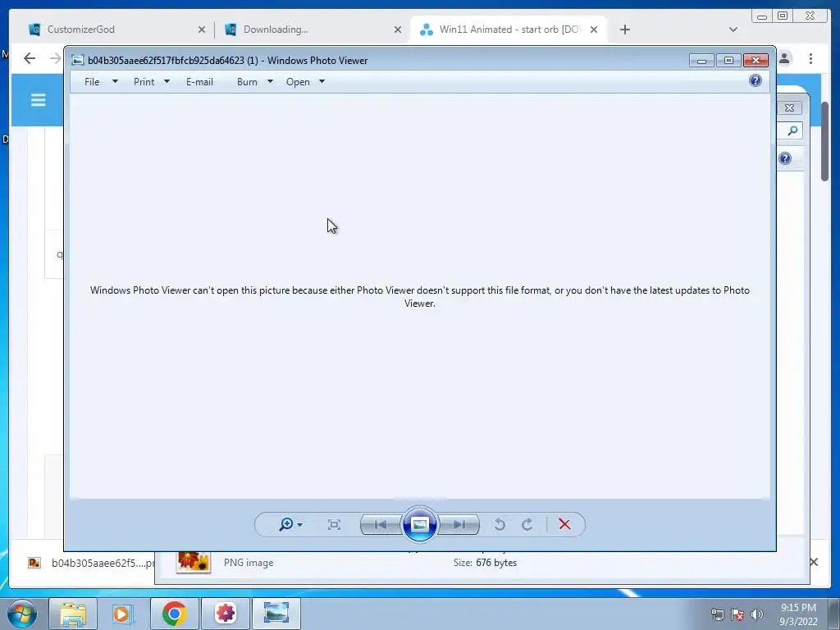Expand the Burn dropdown arrow
The height and width of the screenshot is (630, 840).
coord(270,82)
